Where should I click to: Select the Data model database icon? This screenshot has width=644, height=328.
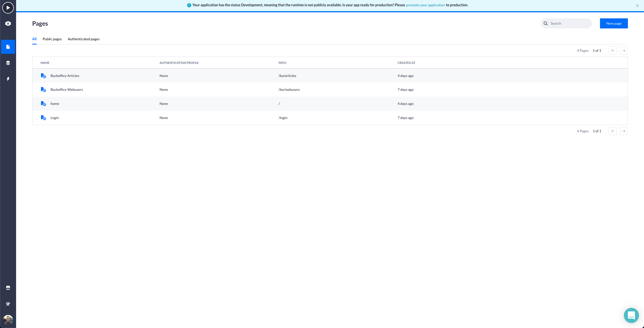[8, 63]
